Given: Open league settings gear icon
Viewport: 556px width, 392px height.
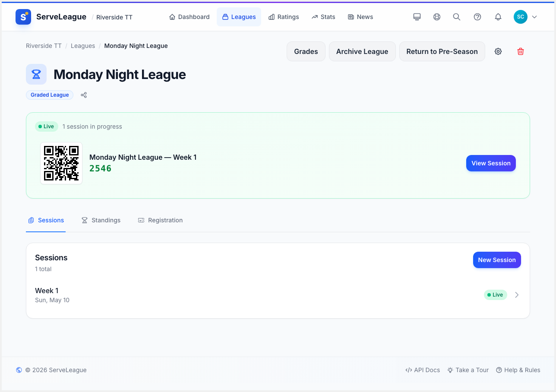Looking at the screenshot, I should [498, 51].
